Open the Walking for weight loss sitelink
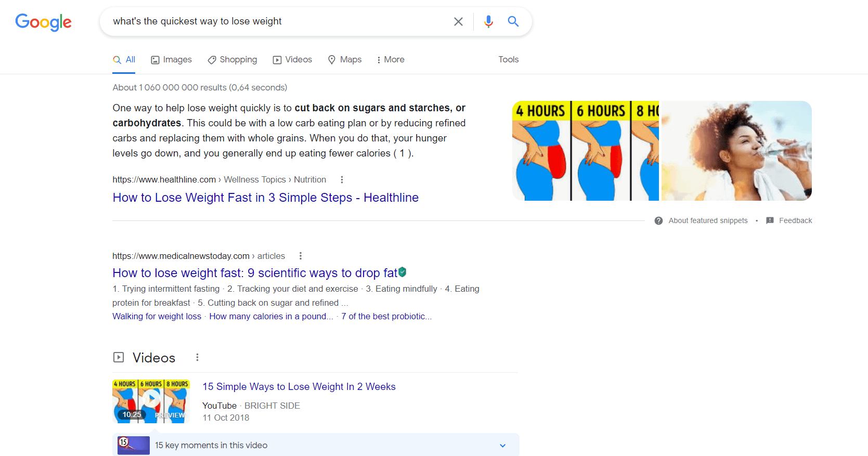Viewport: 868px width, 456px height. point(157,316)
